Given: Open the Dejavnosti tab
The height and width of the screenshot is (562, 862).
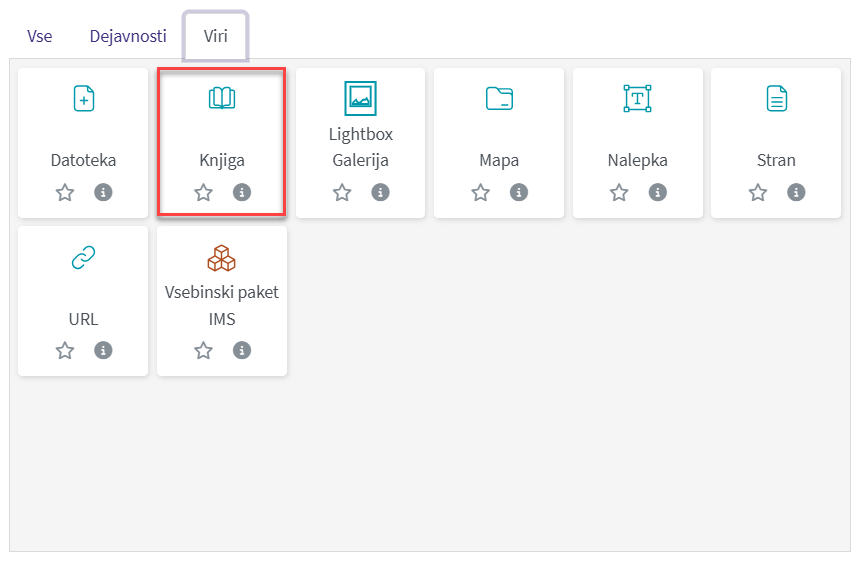Looking at the screenshot, I should click(128, 37).
